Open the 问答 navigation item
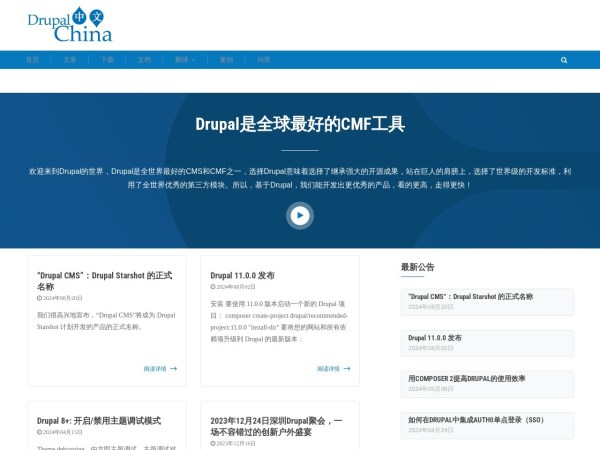The height and width of the screenshot is (450, 600). pyautogui.click(x=263, y=60)
